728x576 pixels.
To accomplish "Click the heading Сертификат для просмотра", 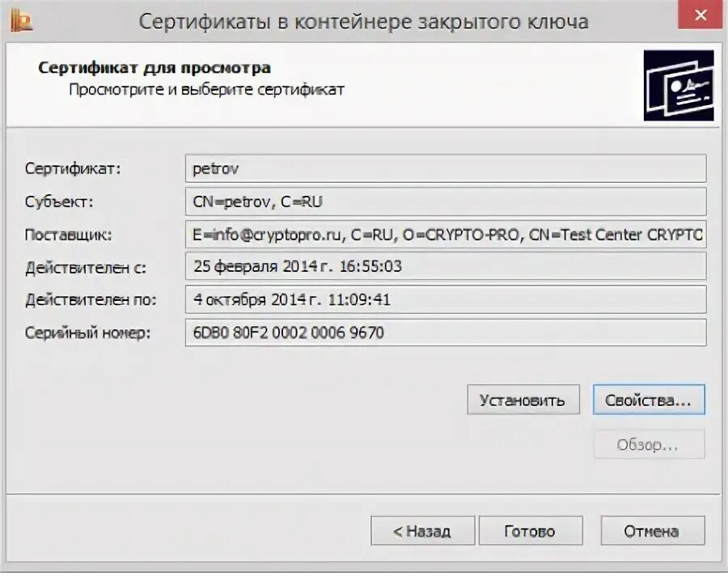I will [x=154, y=68].
